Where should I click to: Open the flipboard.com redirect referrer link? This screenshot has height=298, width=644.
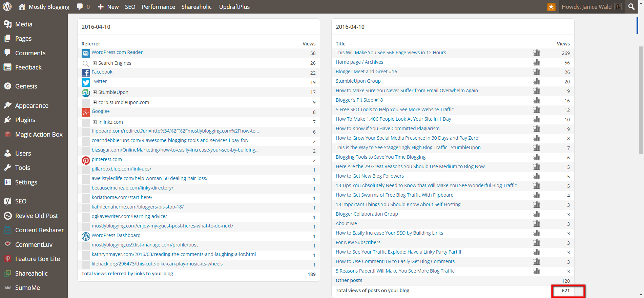[175, 131]
